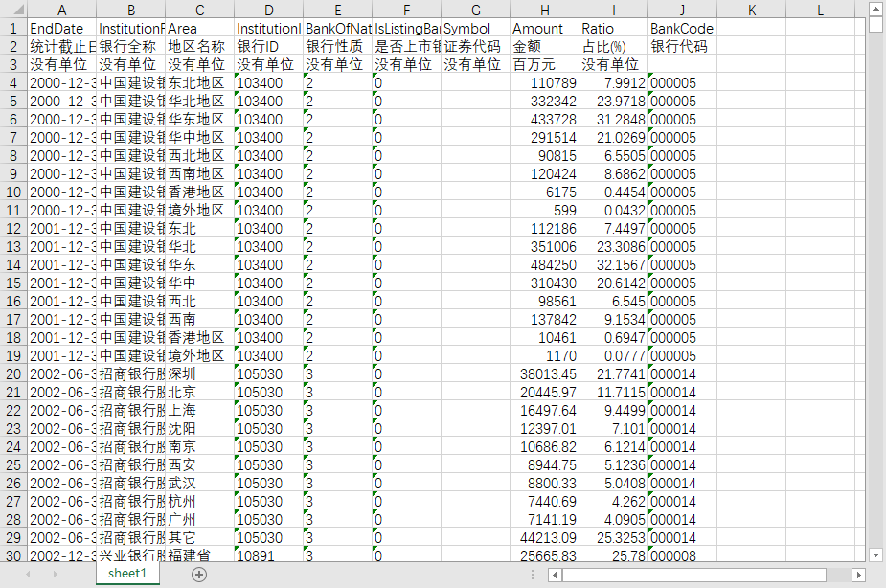The image size is (886, 588).
Task: Select column A header
Action: click(62, 10)
